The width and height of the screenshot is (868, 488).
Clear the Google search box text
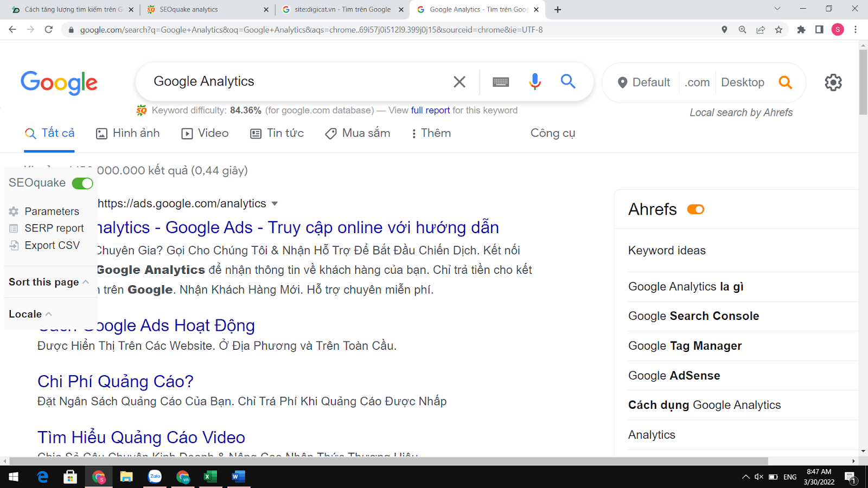459,82
